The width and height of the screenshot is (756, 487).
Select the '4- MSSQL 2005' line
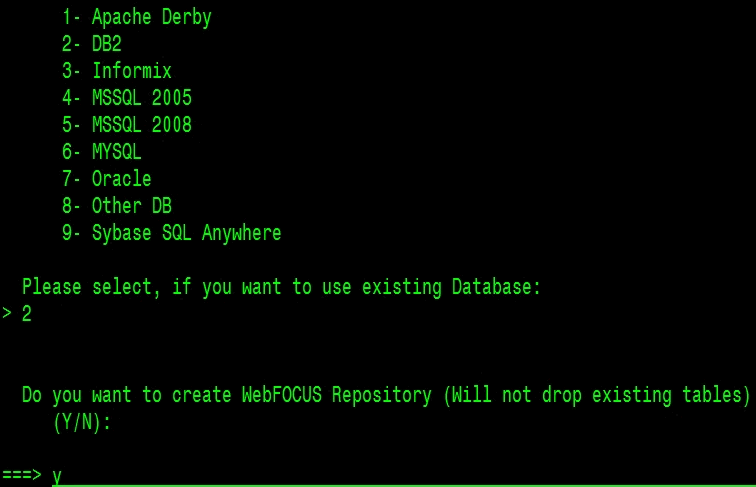click(127, 98)
